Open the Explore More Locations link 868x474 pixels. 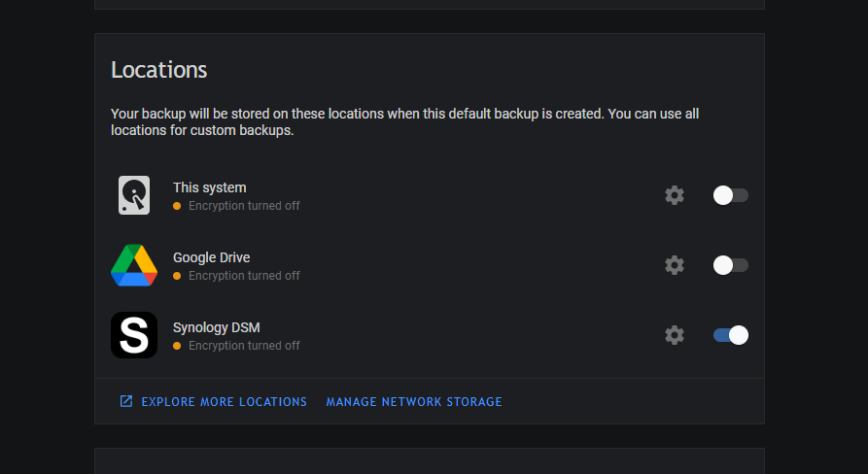[x=224, y=401]
